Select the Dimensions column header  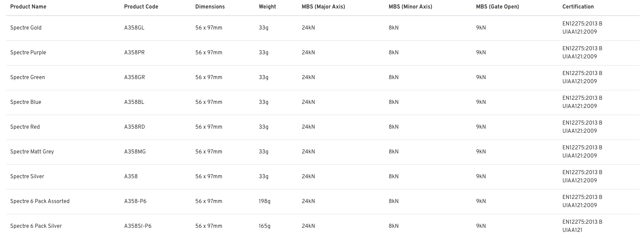[210, 7]
